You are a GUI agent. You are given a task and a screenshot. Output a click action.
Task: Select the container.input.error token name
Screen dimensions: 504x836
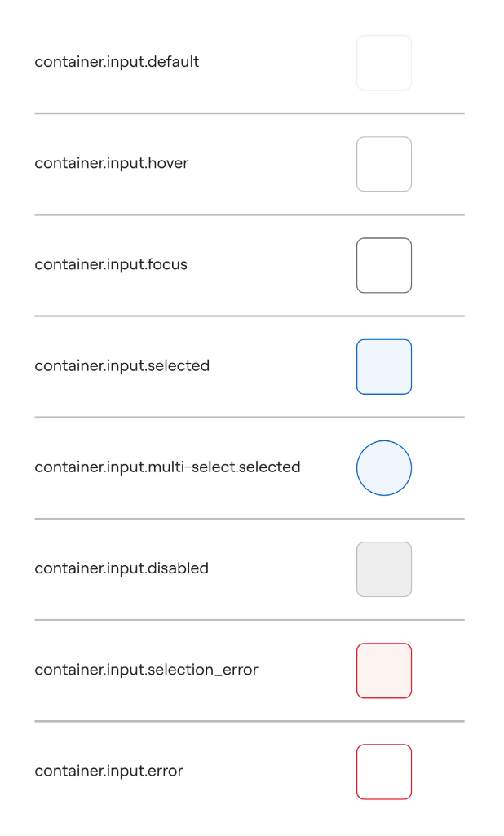108,772
